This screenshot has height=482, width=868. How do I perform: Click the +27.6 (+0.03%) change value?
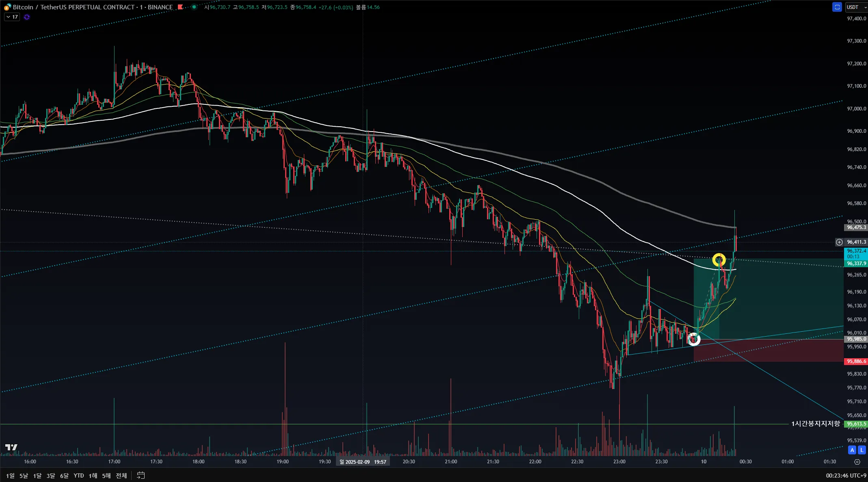[336, 7]
